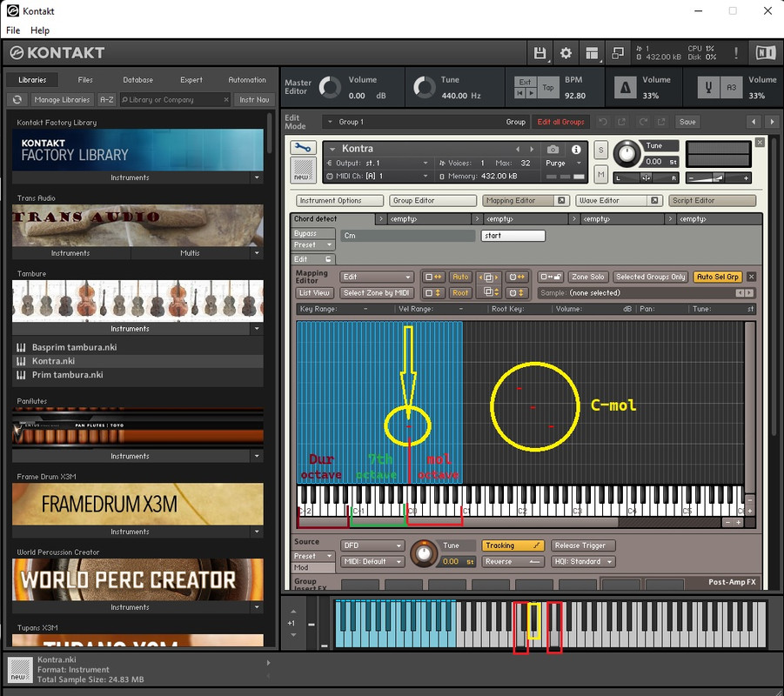Open DFD source mode dropdown
Screen dimensions: 784x696
372,545
